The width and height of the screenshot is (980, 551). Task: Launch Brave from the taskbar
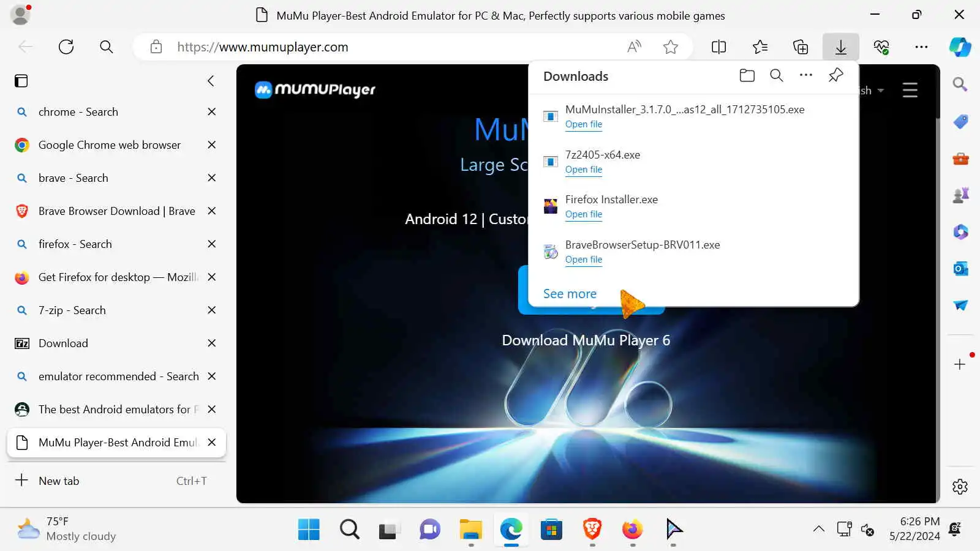[592, 529]
